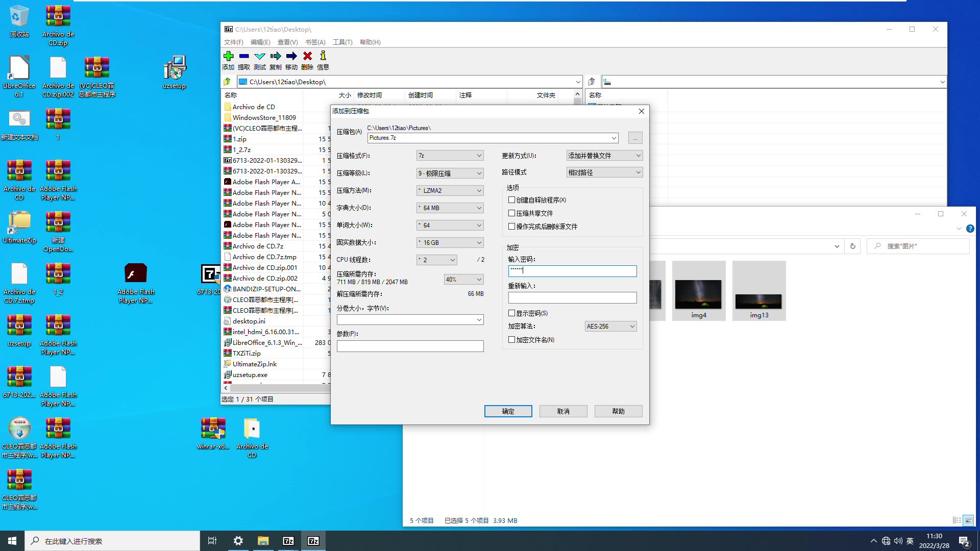
Task: Click the re-enter password (重新输入) field
Action: click(572, 297)
